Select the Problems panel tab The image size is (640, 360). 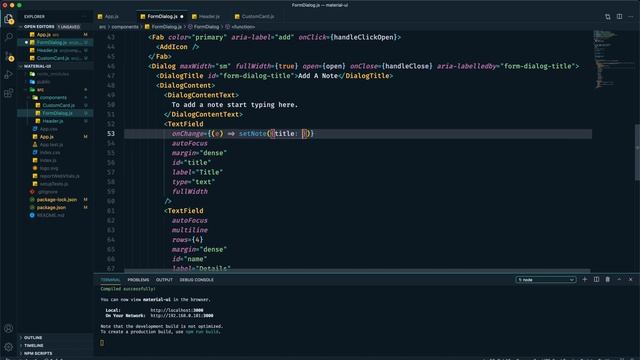(x=138, y=280)
